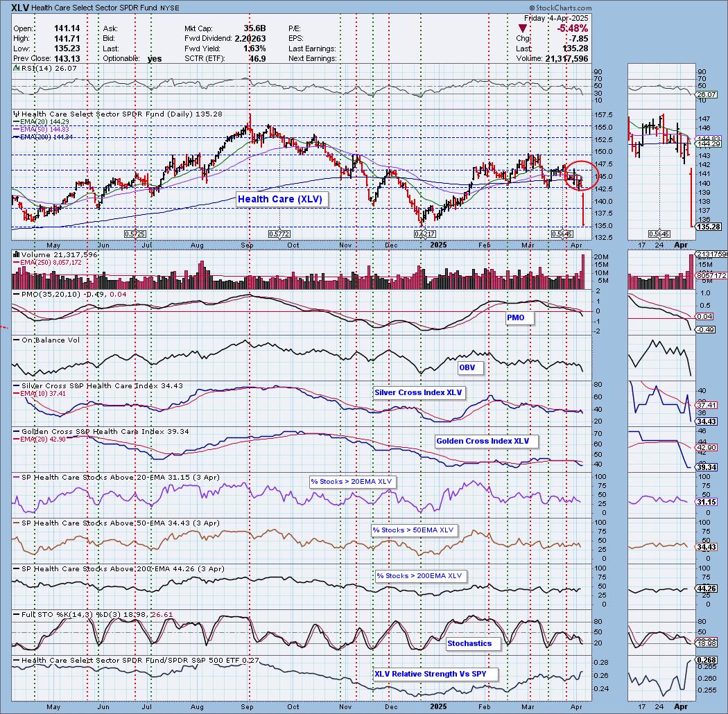Click the 0.5645 label in the main chart
This screenshot has height=714, width=728.
[x=562, y=234]
